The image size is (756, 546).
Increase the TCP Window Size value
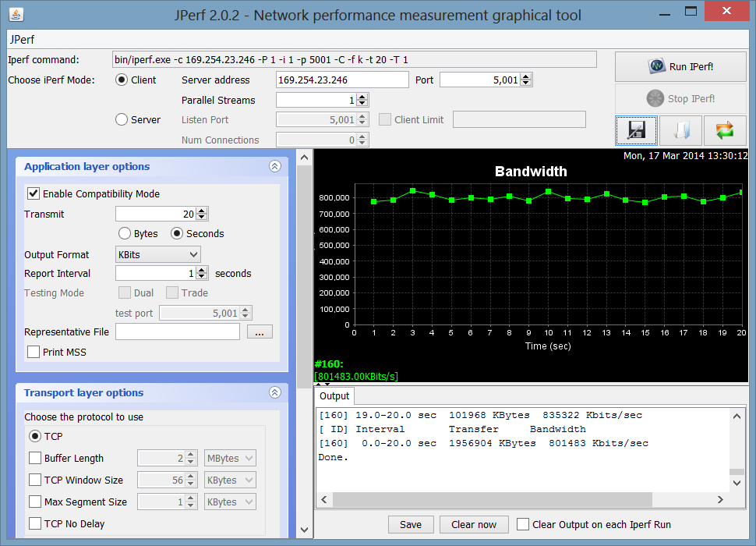tap(191, 477)
